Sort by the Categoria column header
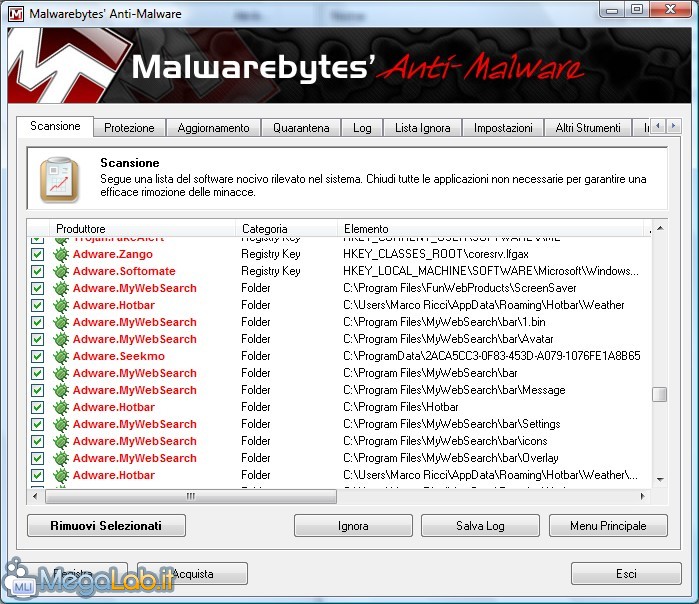This screenshot has height=604, width=699. pyautogui.click(x=286, y=229)
